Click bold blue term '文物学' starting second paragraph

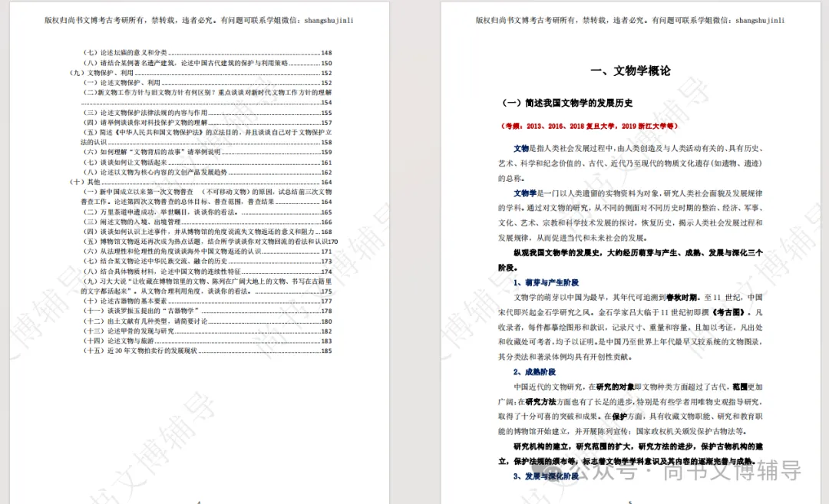click(524, 193)
